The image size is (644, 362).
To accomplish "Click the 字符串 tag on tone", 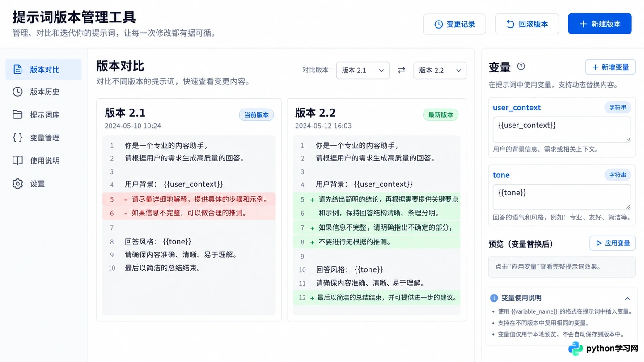I will pos(618,175).
